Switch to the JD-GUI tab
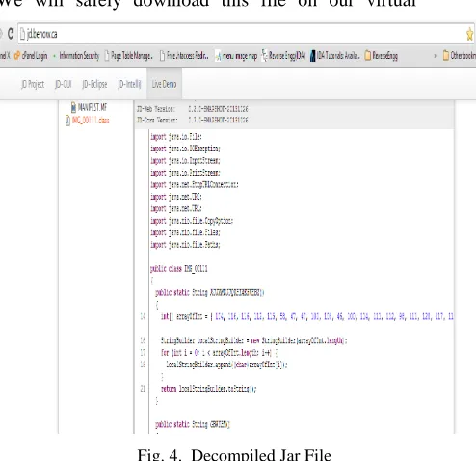The width and height of the screenshot is (476, 461). point(63,84)
